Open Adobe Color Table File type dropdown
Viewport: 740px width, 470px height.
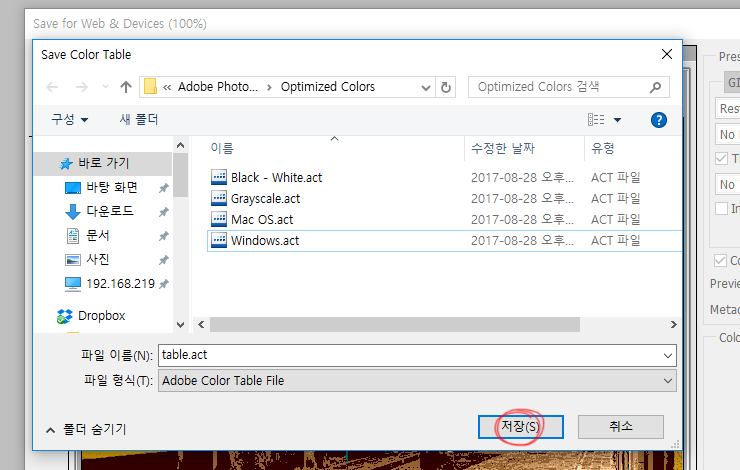point(417,381)
